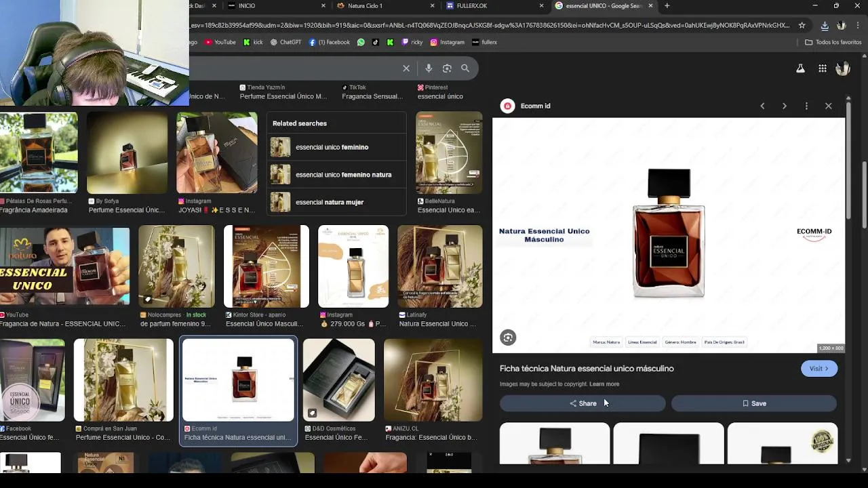Screen dimensions: 868x488
Task: Click the large Essencial Unico preview image
Action: (669, 235)
